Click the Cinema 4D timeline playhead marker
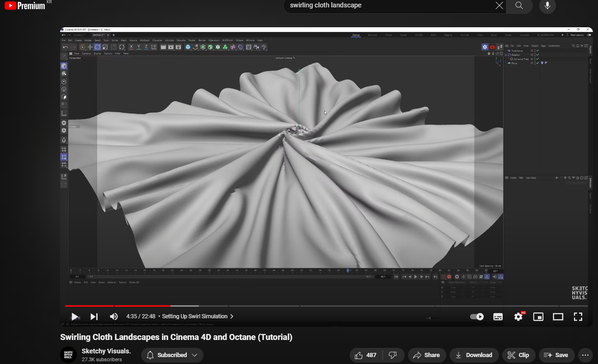 tap(348, 270)
